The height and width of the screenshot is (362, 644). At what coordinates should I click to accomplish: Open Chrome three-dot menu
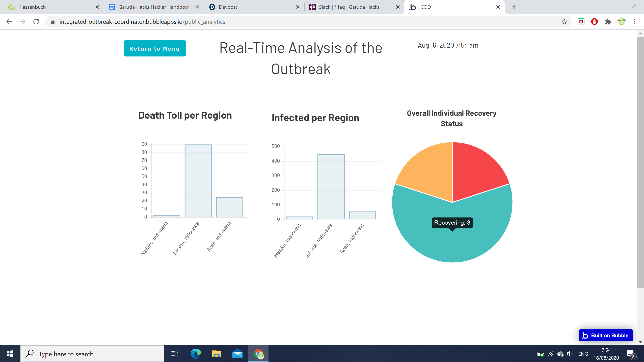pos(634,22)
